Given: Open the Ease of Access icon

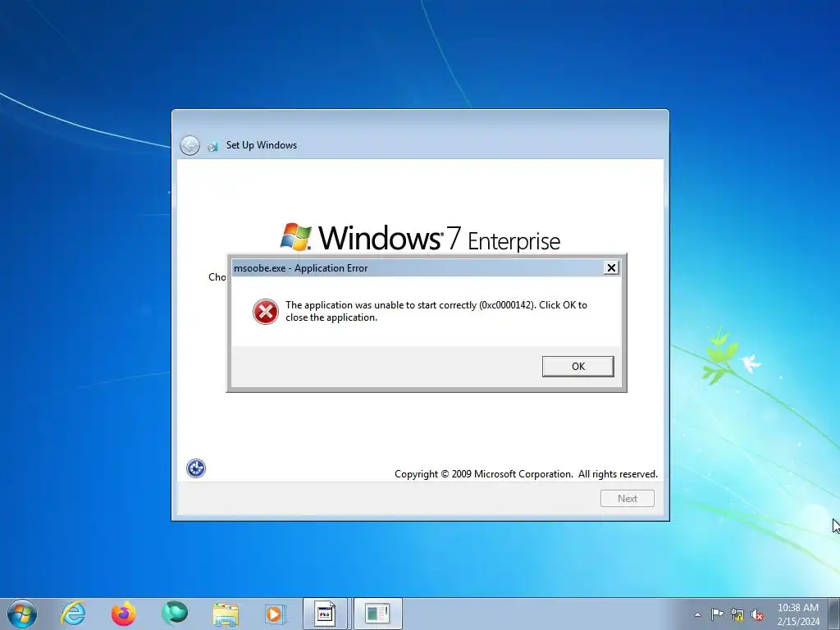Looking at the screenshot, I should tap(196, 468).
